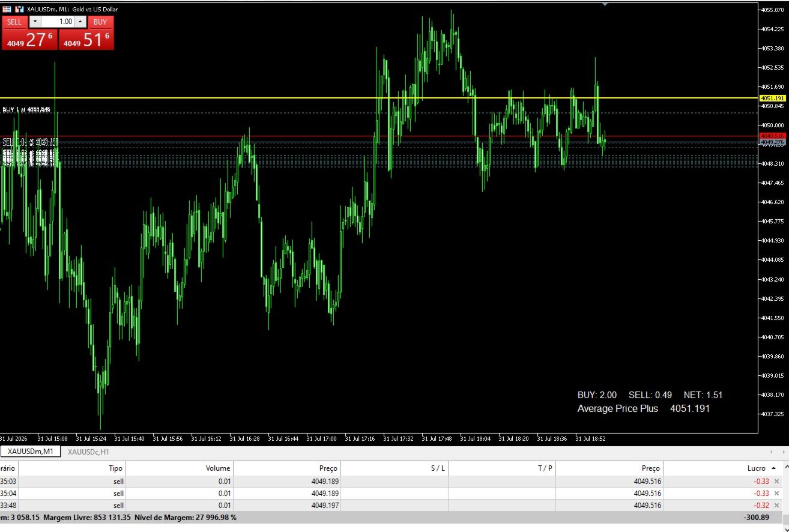Select the 35:03 time cell
Image resolution: width=789 pixels, height=532 pixels.
[x=9, y=482]
